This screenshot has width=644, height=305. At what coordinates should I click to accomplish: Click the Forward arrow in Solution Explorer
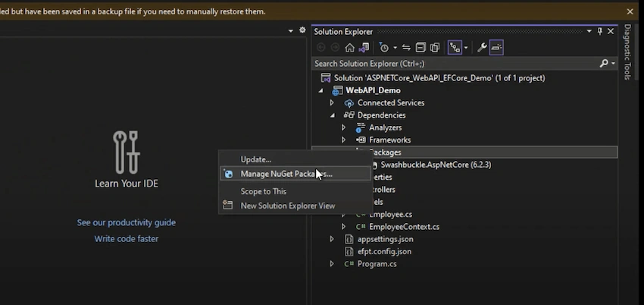point(335,48)
